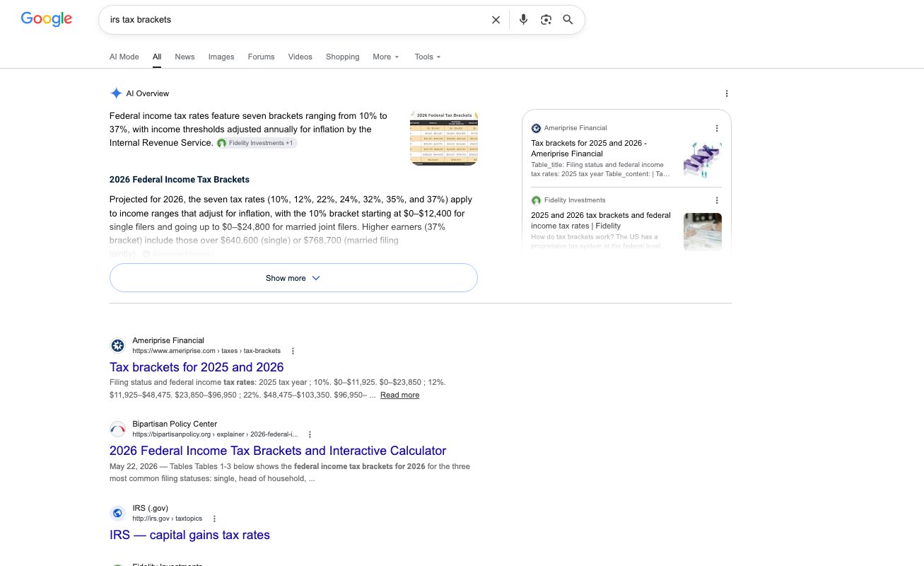Switch to AI Mode tab
The image size is (924, 566).
click(x=124, y=57)
